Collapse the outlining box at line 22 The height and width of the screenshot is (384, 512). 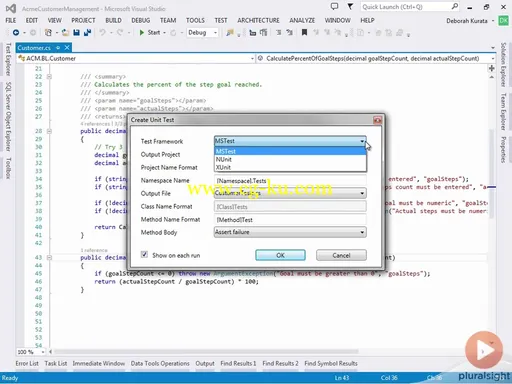49,77
